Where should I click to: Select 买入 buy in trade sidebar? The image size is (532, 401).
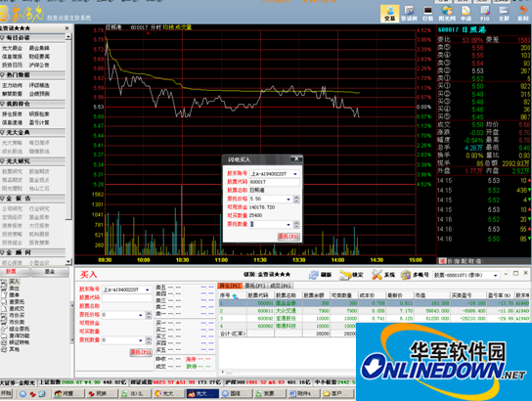tap(15, 282)
